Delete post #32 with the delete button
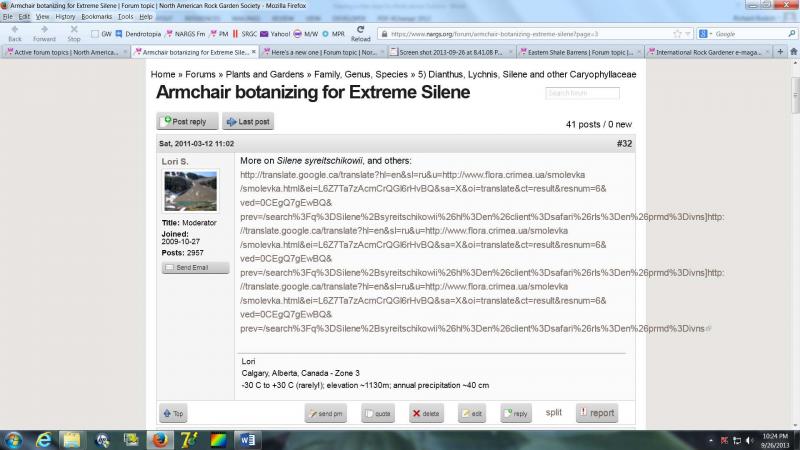Image resolution: width=800 pixels, height=450 pixels. (427, 413)
